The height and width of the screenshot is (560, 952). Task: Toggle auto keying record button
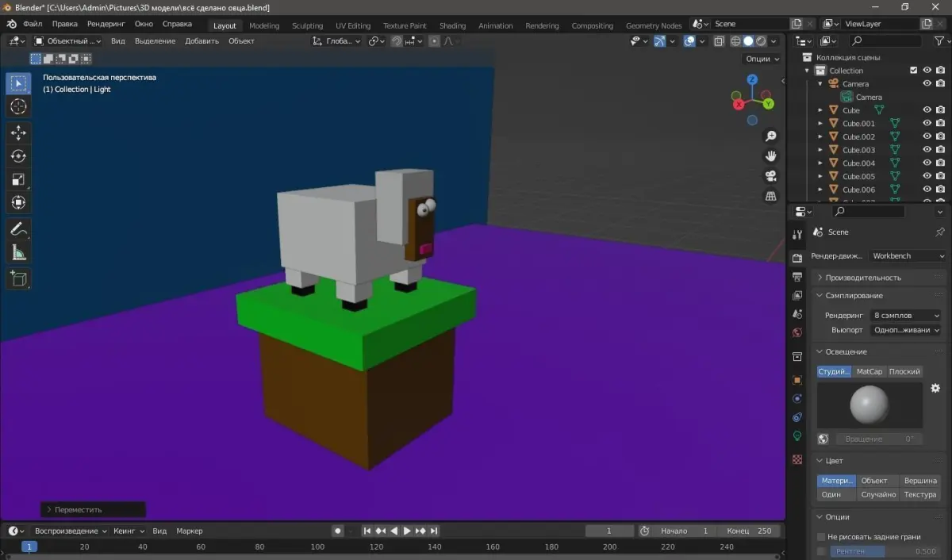pyautogui.click(x=338, y=531)
